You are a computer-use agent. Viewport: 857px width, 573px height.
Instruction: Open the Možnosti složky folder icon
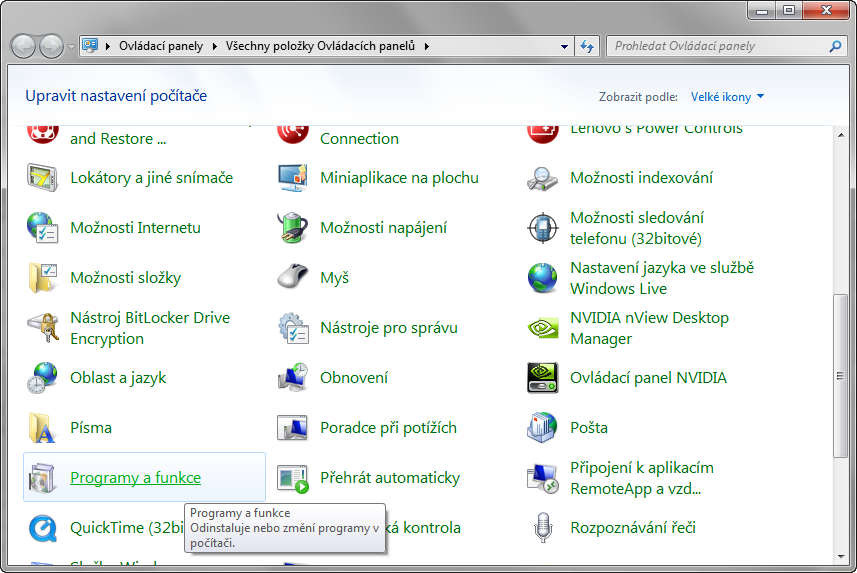[x=43, y=278]
